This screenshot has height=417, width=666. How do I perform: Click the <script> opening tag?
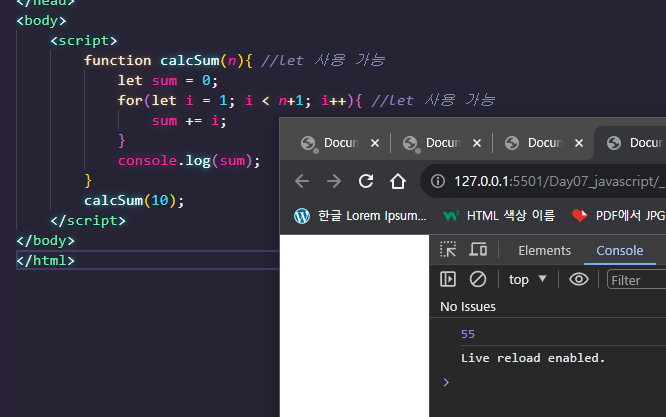(x=83, y=41)
